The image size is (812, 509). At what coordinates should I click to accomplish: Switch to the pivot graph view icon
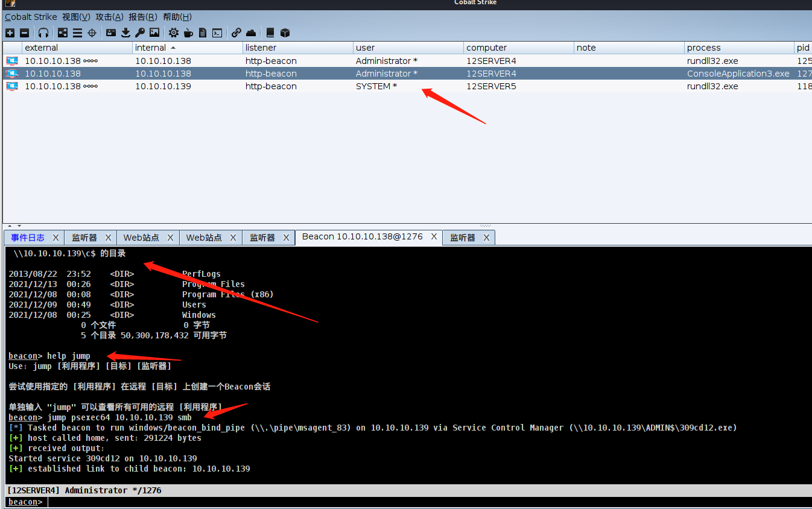click(63, 33)
